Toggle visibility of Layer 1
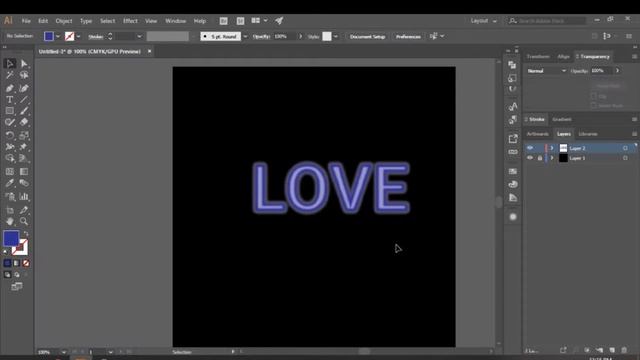This screenshot has height=360, width=640. 530,158
